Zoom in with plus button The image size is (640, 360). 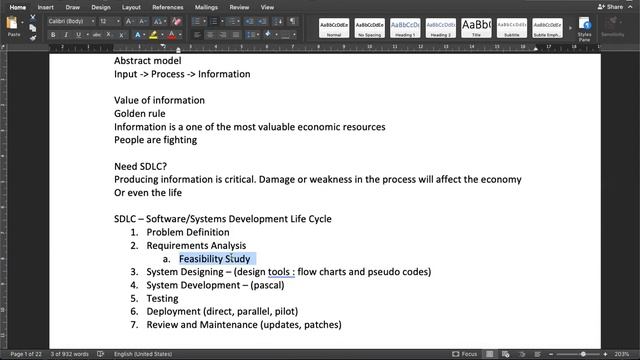coord(605,354)
